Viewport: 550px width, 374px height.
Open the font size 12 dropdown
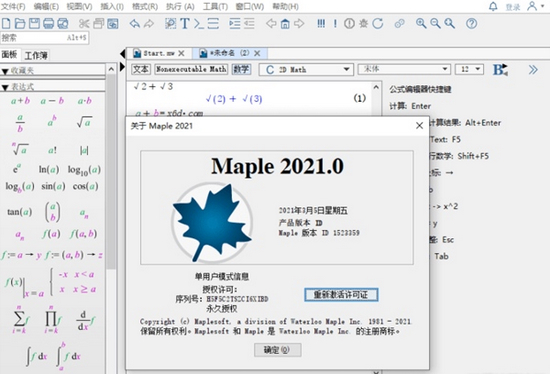point(469,69)
